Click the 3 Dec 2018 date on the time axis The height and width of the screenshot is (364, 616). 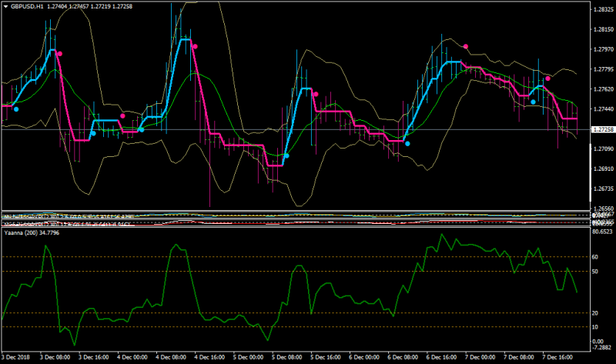pyautogui.click(x=15, y=357)
